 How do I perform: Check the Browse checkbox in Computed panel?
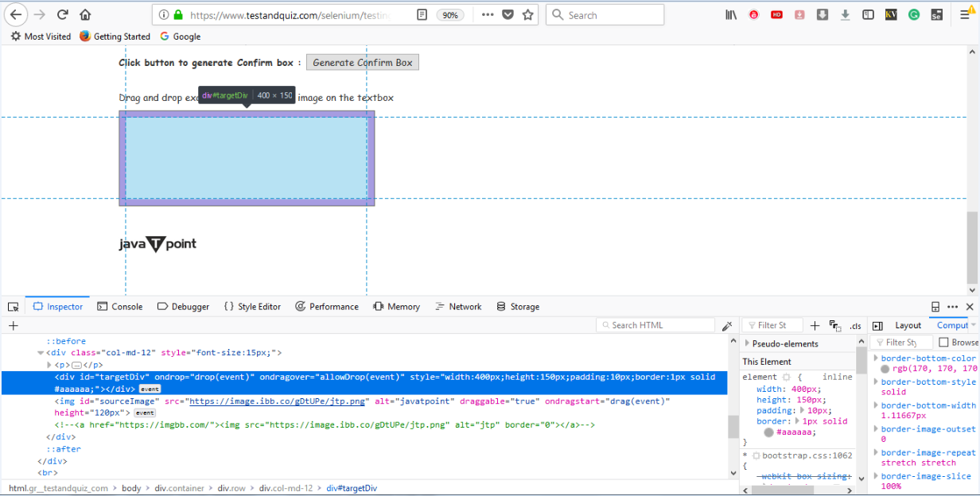943,342
